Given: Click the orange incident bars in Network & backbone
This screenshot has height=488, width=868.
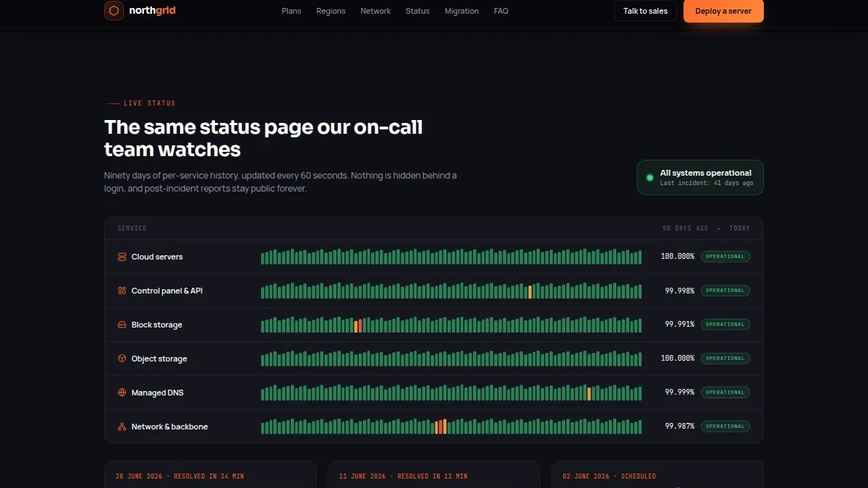Looking at the screenshot, I should [441, 427].
